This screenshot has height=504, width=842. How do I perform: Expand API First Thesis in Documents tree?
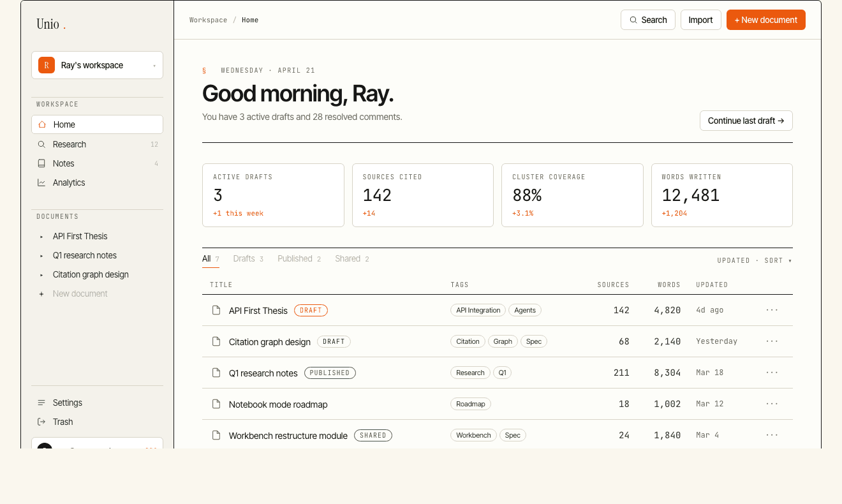[41, 237]
